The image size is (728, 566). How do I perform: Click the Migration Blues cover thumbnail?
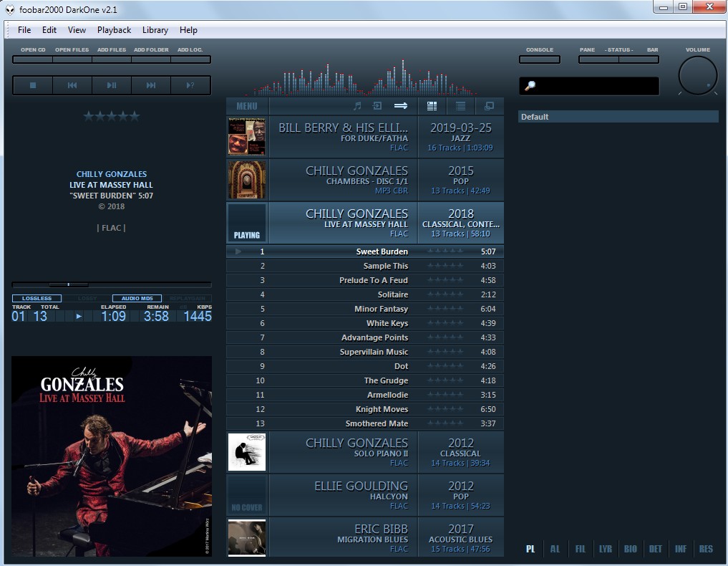click(x=247, y=537)
